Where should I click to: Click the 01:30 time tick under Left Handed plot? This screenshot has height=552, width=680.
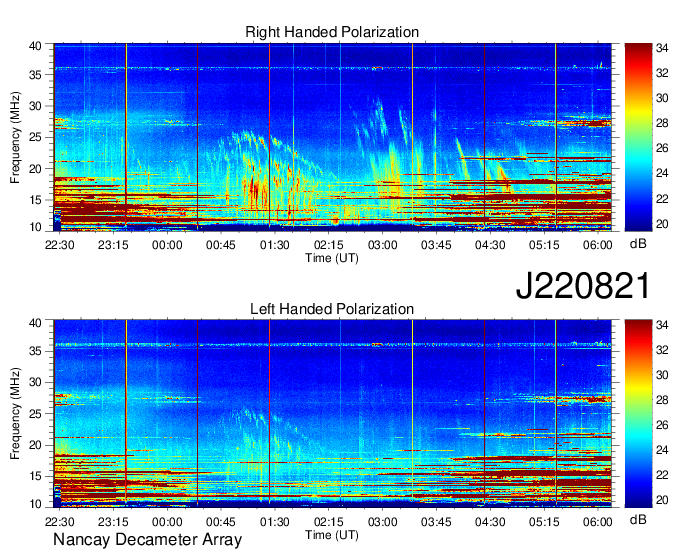[275, 522]
